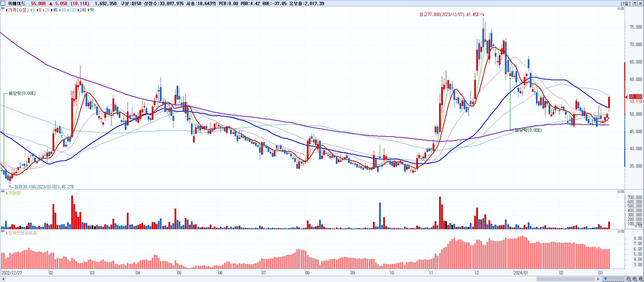
Task: Toggle the 45-day moving average legend
Action: pos(54,10)
